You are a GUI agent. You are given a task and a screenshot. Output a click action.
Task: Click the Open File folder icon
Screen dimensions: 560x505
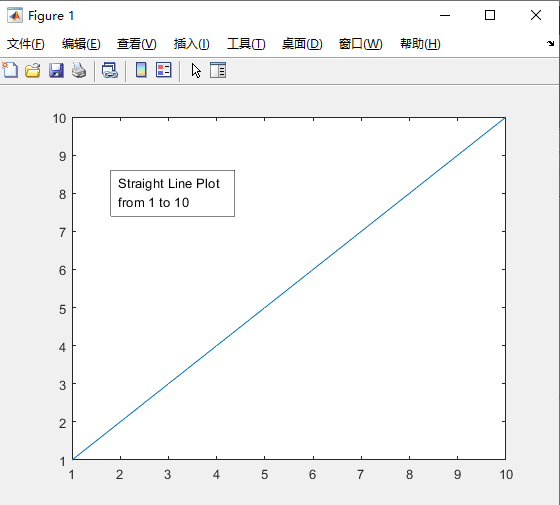(32, 70)
